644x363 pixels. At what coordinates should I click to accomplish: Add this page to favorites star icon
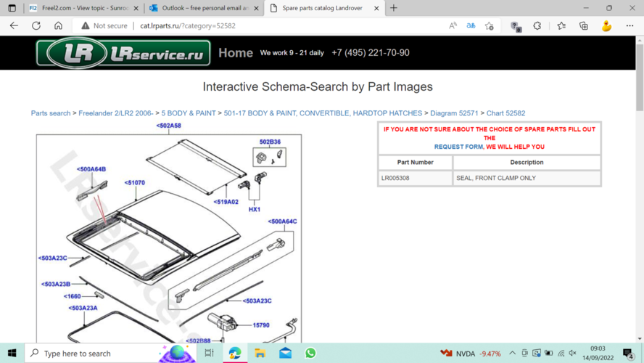tap(489, 25)
